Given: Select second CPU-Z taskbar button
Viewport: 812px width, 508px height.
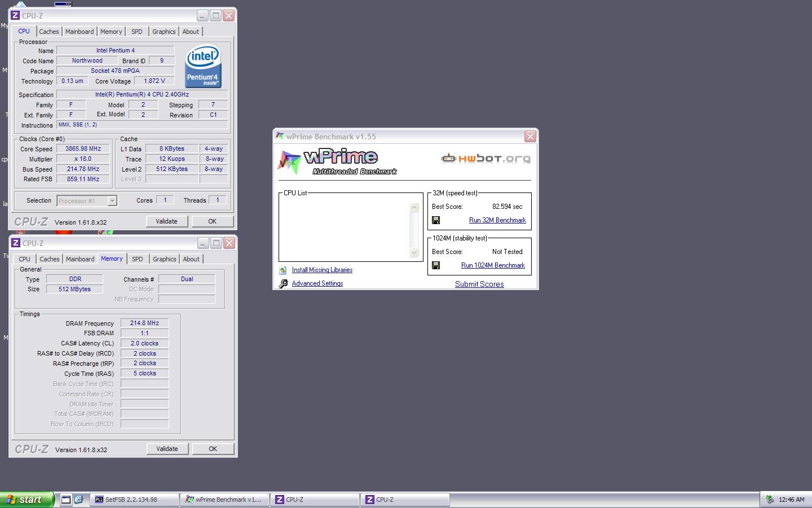Looking at the screenshot, I should pyautogui.click(x=405, y=500).
